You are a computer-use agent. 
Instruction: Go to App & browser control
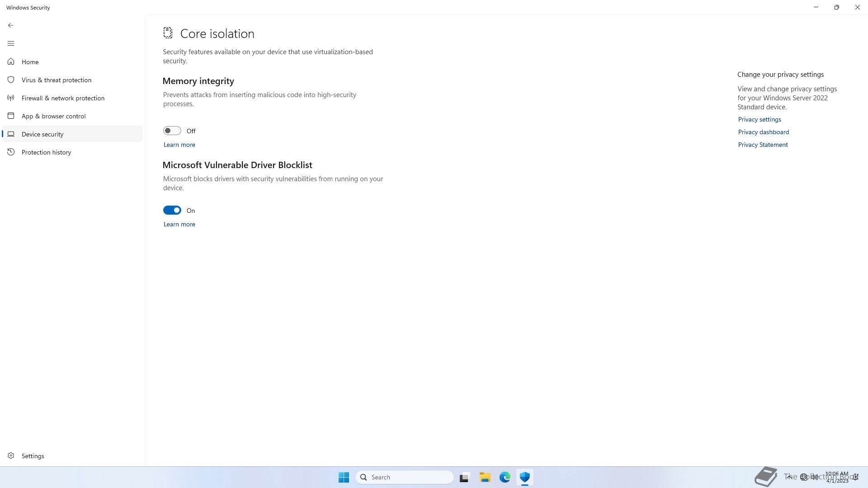72,116
